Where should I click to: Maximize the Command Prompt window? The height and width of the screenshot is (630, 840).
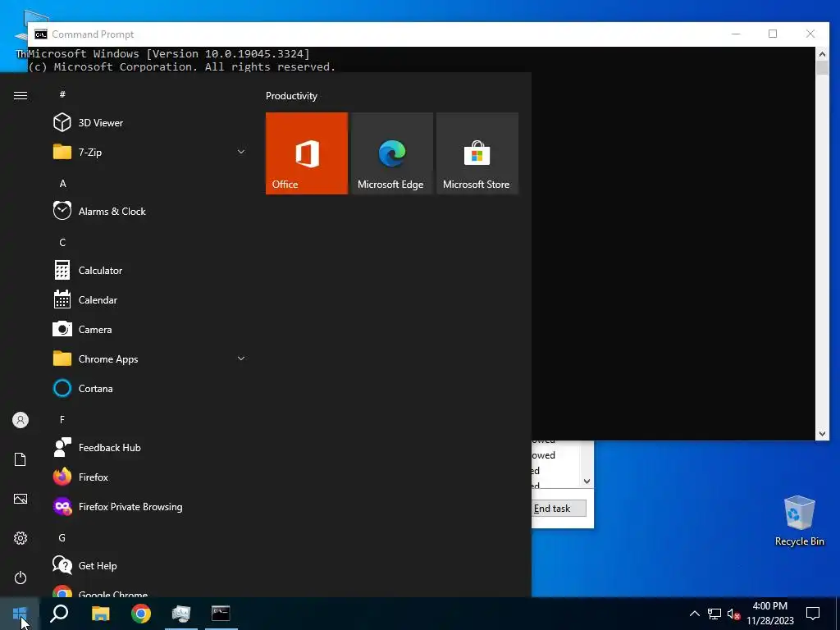[773, 34]
